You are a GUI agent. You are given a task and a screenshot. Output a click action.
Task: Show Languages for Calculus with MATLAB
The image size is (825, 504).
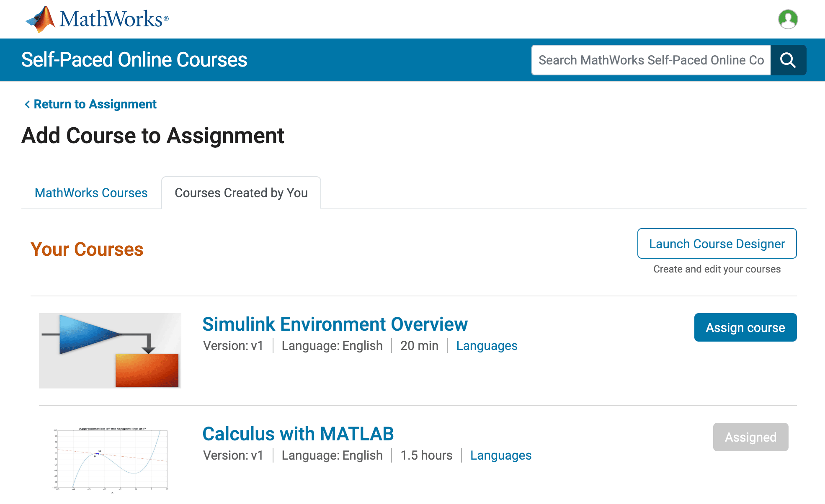click(x=500, y=455)
